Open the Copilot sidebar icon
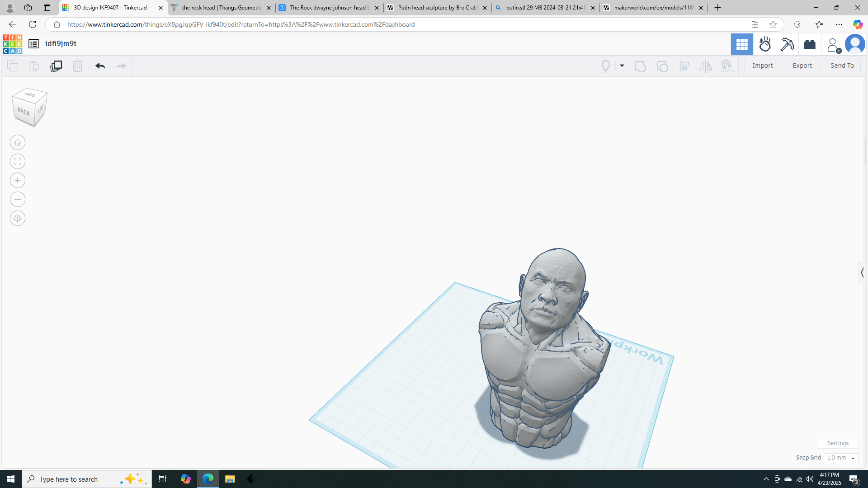This screenshot has height=488, width=868. click(858, 24)
